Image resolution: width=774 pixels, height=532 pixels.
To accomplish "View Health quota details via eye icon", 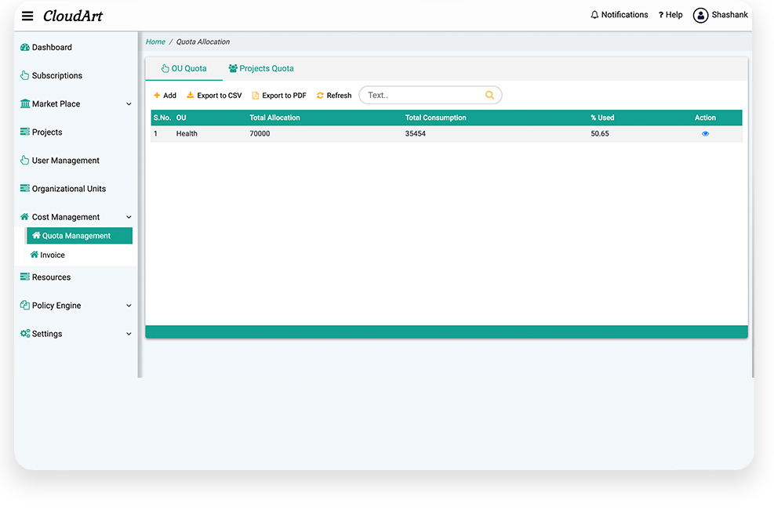I will (x=705, y=134).
